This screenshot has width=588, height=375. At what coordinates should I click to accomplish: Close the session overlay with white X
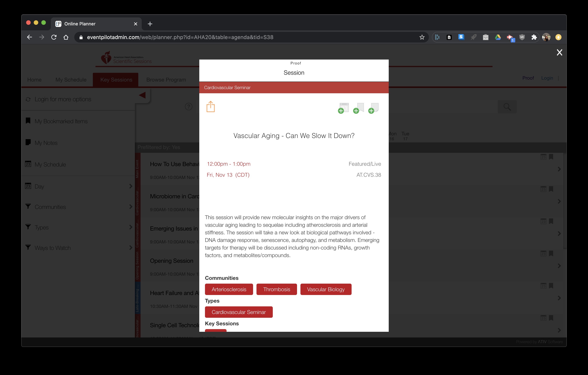point(559,52)
